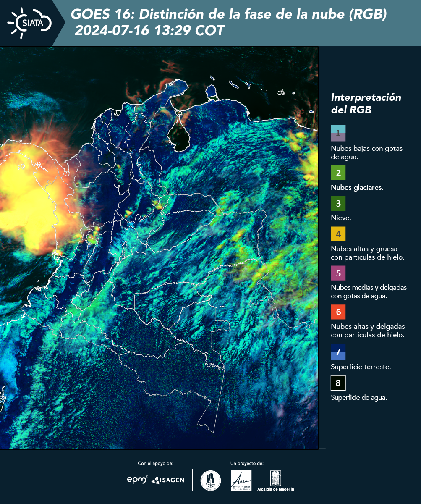
Task: Click the epm logo in footer
Action: (138, 480)
